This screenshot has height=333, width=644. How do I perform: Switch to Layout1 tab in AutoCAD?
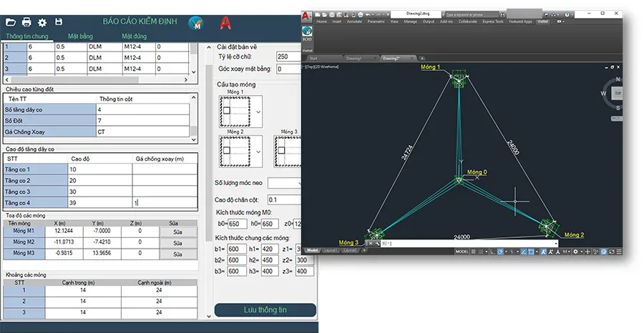click(331, 250)
